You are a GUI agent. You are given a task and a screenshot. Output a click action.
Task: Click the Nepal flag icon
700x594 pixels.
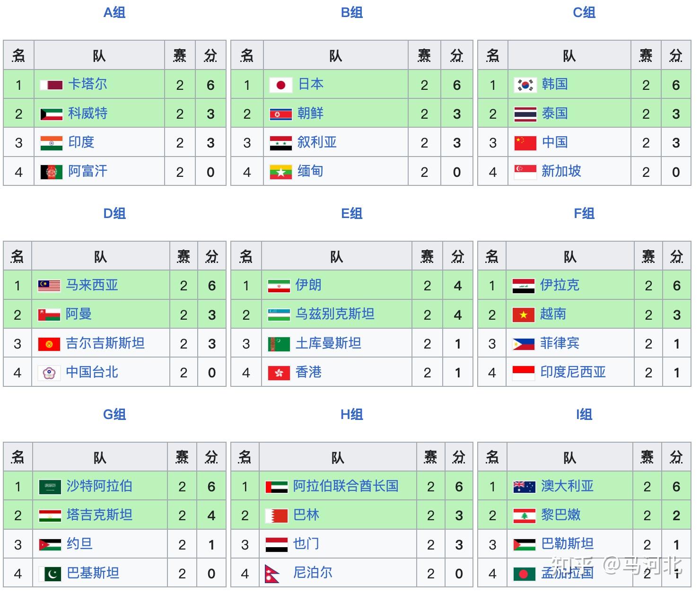[x=271, y=574]
